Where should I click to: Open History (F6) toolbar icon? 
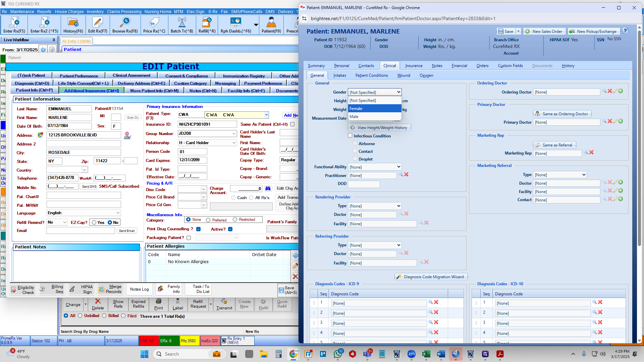click(x=73, y=25)
